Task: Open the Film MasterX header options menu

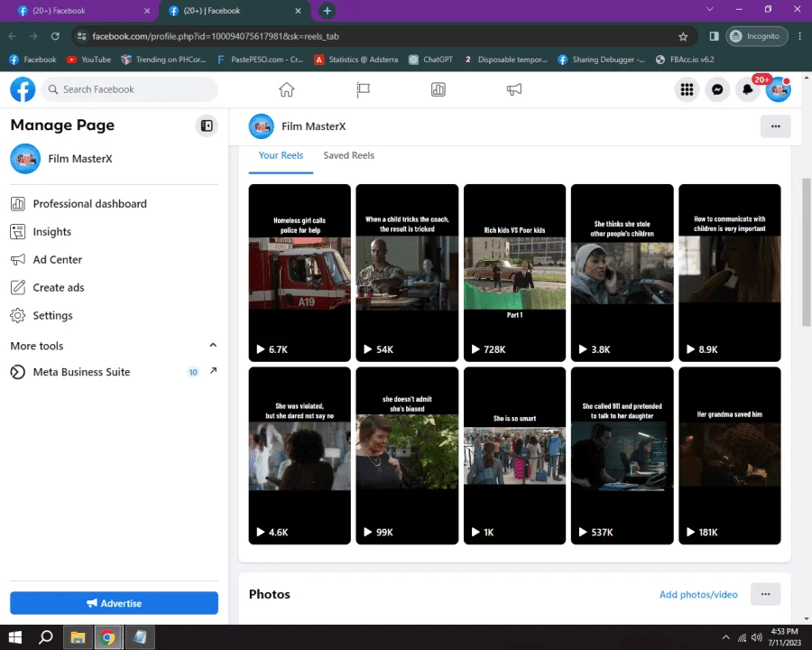Action: [x=775, y=126]
